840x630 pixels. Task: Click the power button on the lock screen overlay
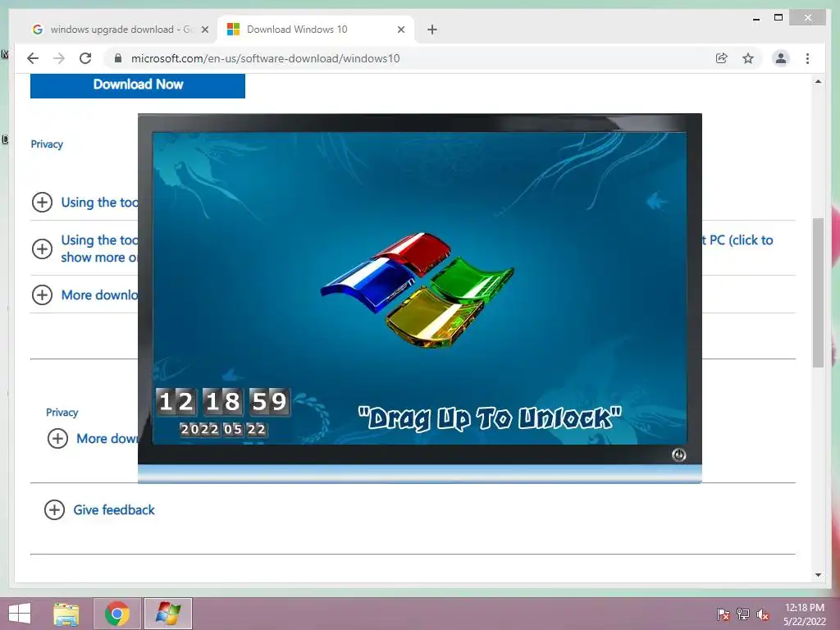(x=678, y=454)
